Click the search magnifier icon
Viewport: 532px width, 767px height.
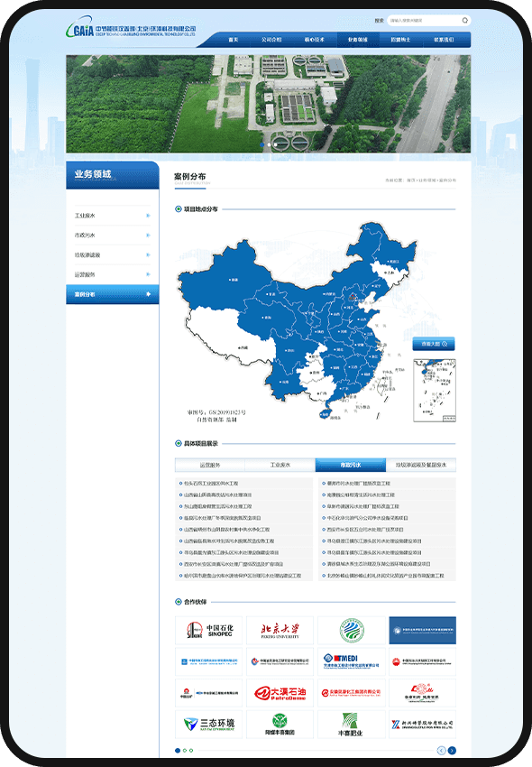[x=464, y=21]
